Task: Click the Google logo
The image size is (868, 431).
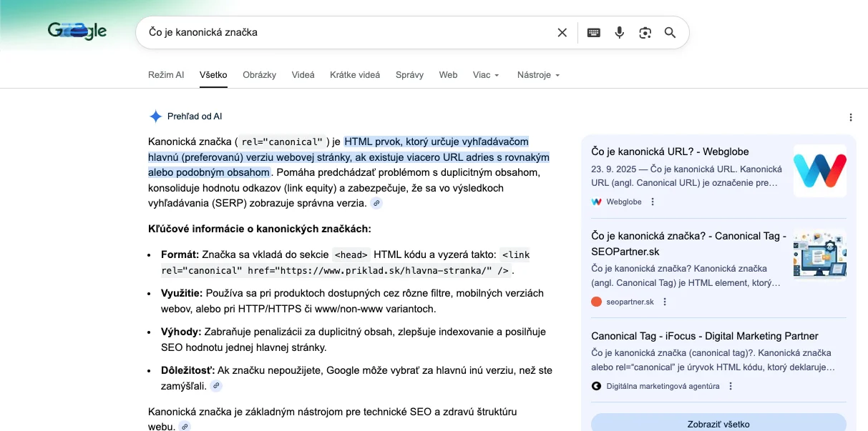Action: pos(77,31)
